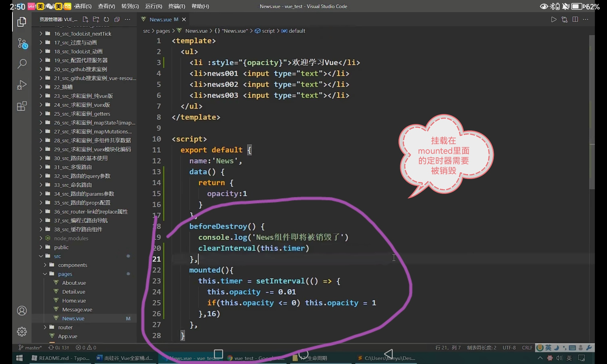607x364 pixels.
Task: Open About.vue in the file tree
Action: pyautogui.click(x=74, y=283)
